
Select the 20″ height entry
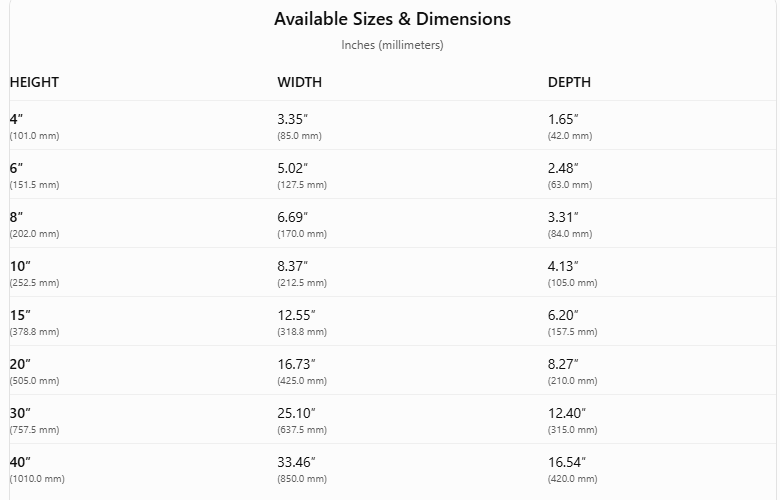pos(20,364)
